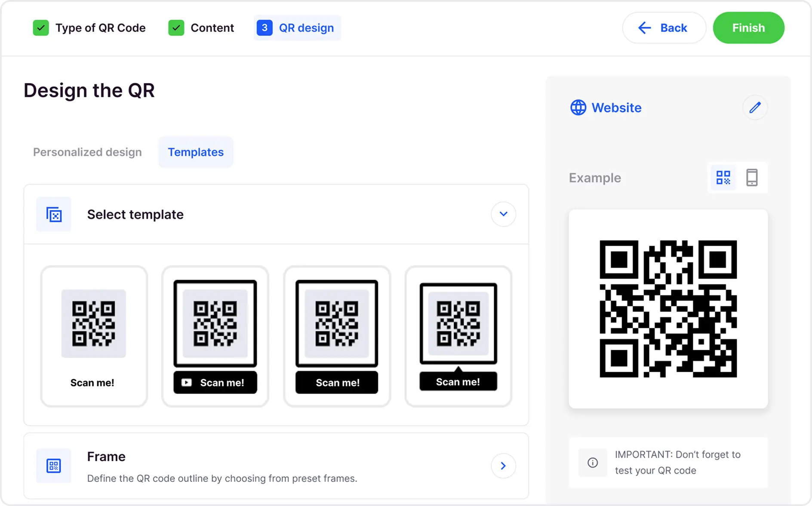Click the large example QR code preview

tap(668, 309)
